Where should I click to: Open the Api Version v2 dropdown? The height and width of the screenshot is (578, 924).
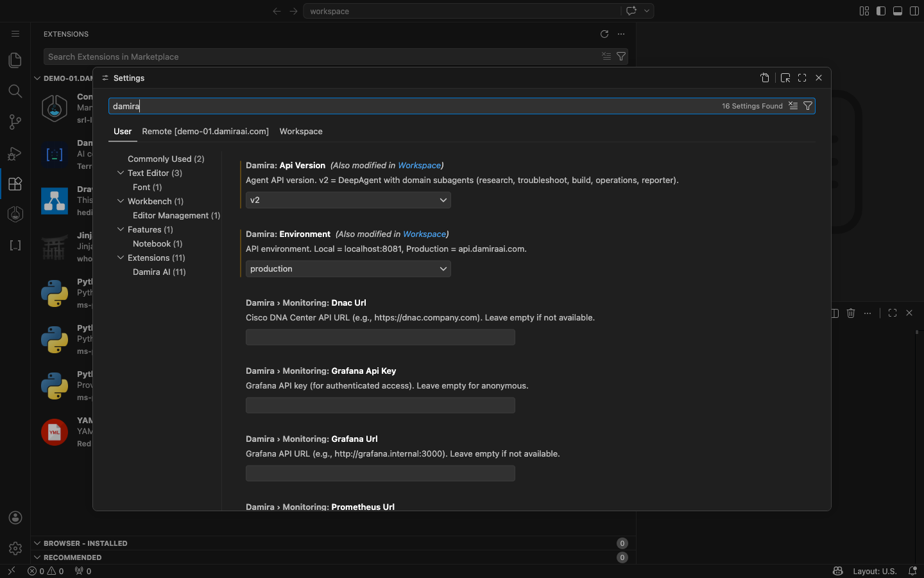(348, 200)
